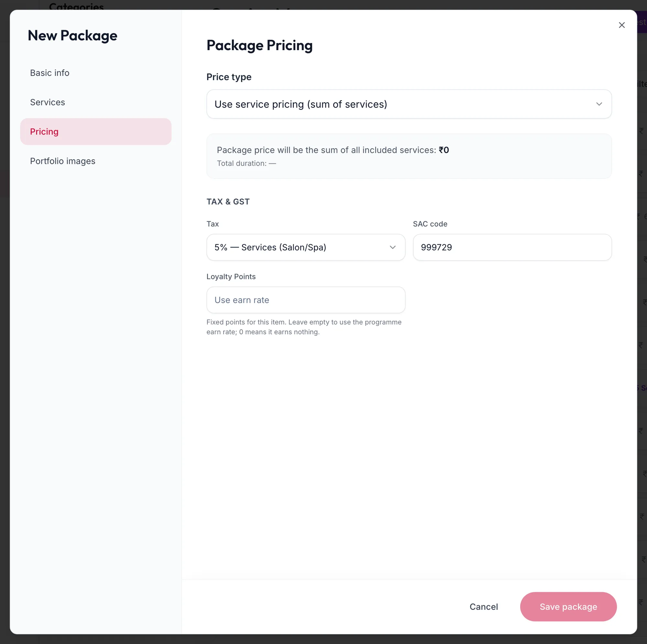Save the package
Screen dimensions: 647x644
coord(568,607)
